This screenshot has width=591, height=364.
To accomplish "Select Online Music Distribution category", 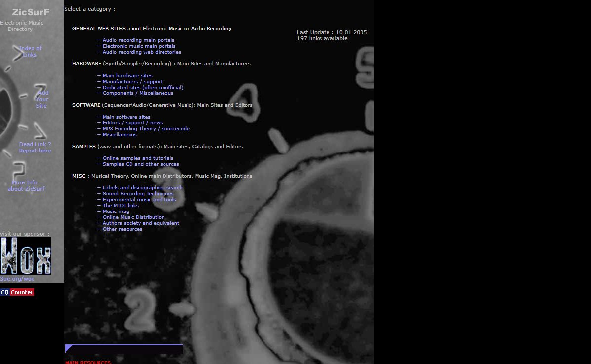I will (x=133, y=217).
